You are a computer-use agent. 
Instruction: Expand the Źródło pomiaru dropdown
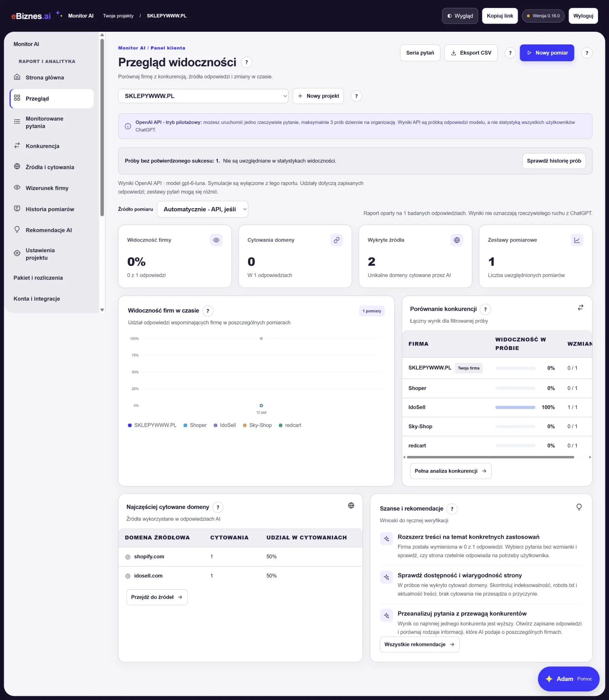click(203, 209)
